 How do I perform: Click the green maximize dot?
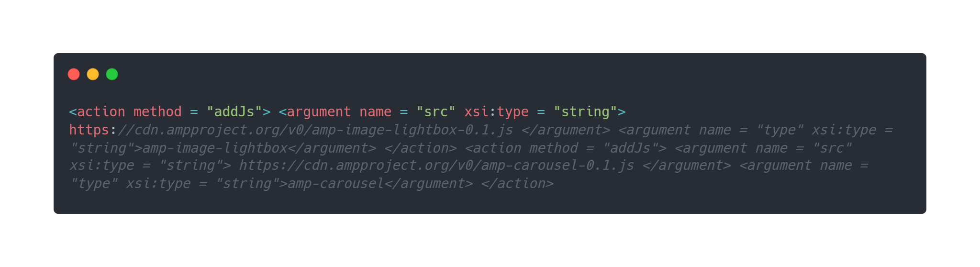coord(112,74)
